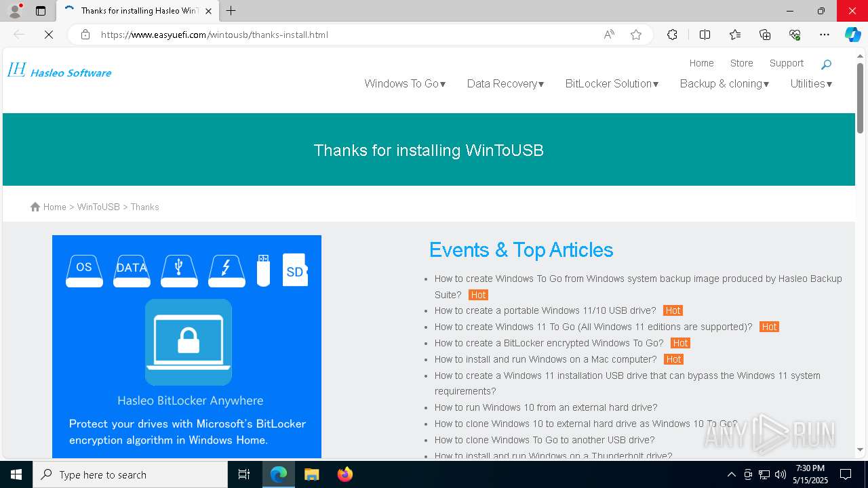Viewport: 868px width, 488px height.
Task: Open run Windows 10 from external drive article
Action: coord(546,407)
